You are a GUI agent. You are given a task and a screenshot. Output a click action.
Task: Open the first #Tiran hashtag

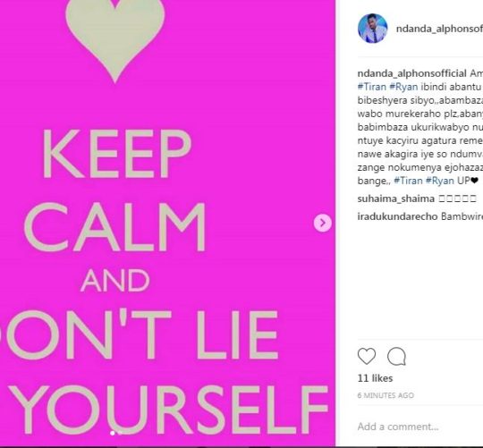pos(372,87)
